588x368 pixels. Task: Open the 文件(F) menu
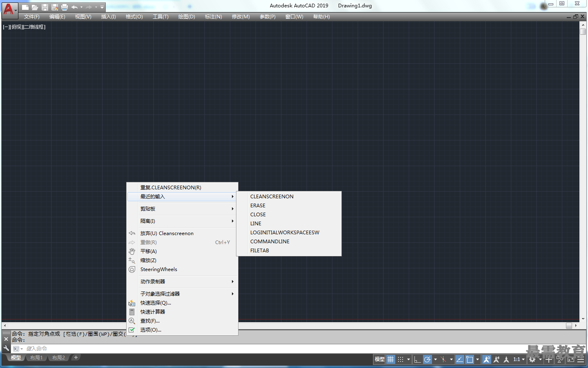(31, 17)
